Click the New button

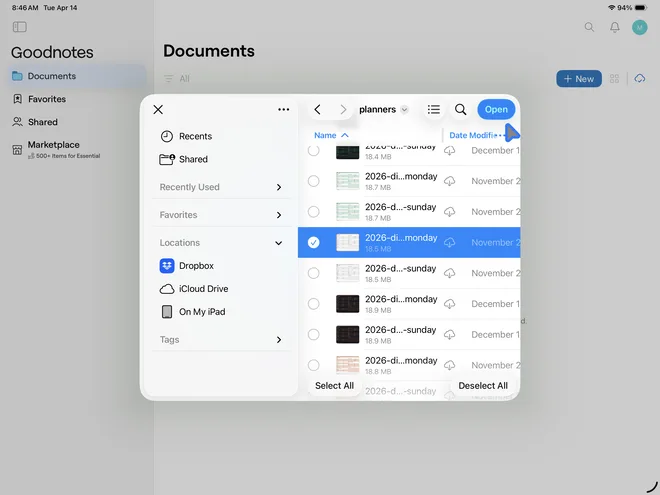point(579,79)
